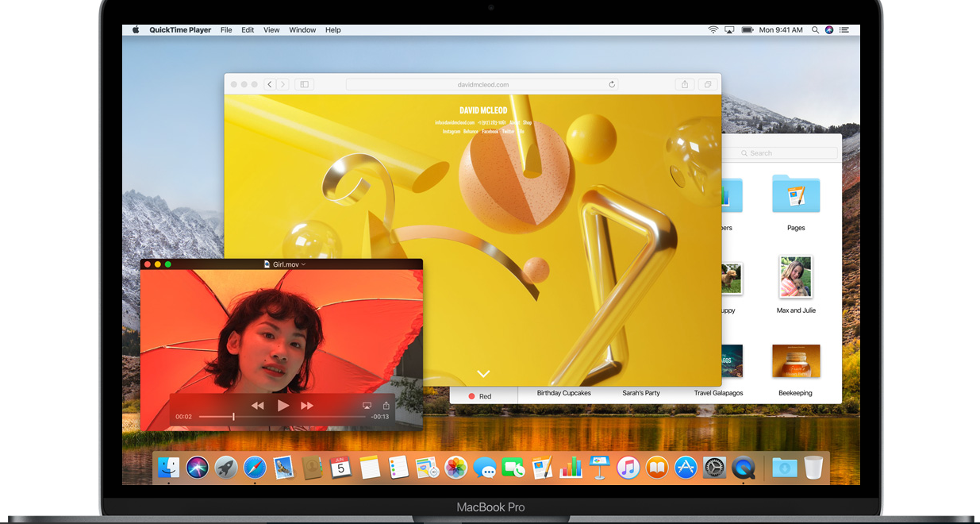Open Notes from the Dock

click(x=370, y=468)
